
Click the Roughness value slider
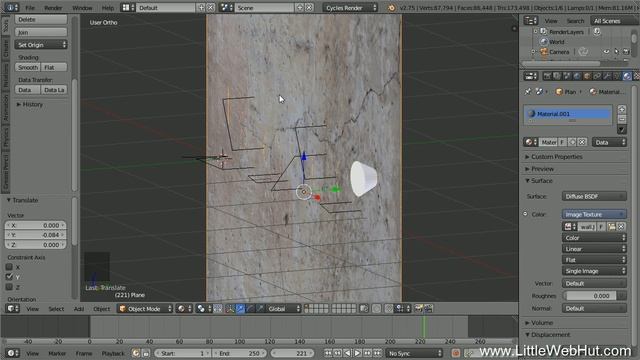point(591,296)
